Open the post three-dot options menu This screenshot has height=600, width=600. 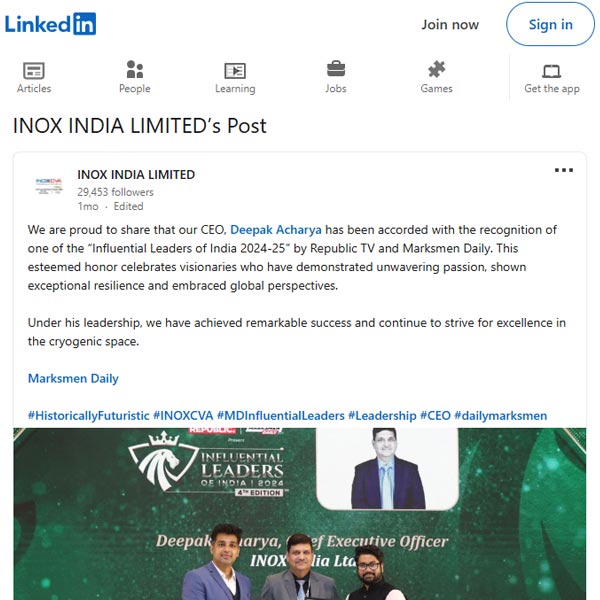[564, 170]
